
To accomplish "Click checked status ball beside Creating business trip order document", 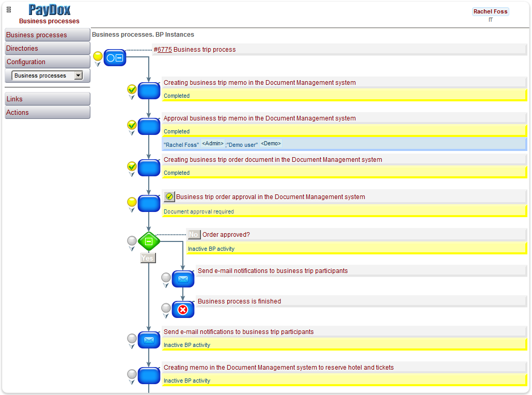I will pyautogui.click(x=132, y=166).
